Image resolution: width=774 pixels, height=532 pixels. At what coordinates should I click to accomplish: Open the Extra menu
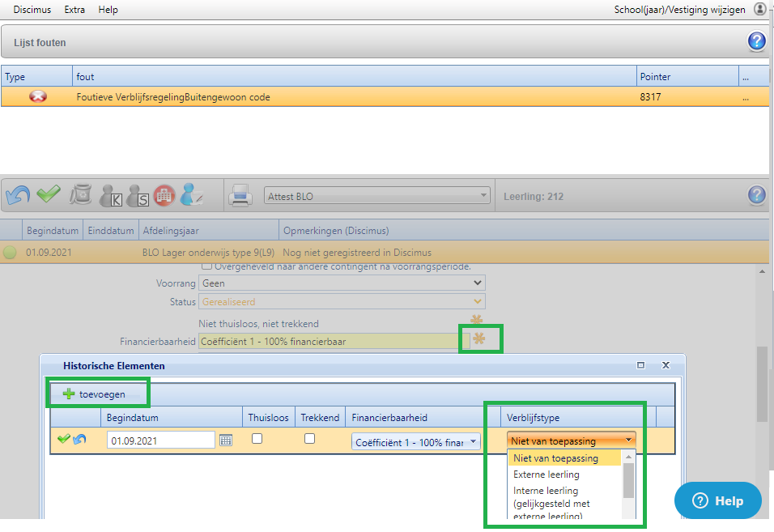click(74, 10)
